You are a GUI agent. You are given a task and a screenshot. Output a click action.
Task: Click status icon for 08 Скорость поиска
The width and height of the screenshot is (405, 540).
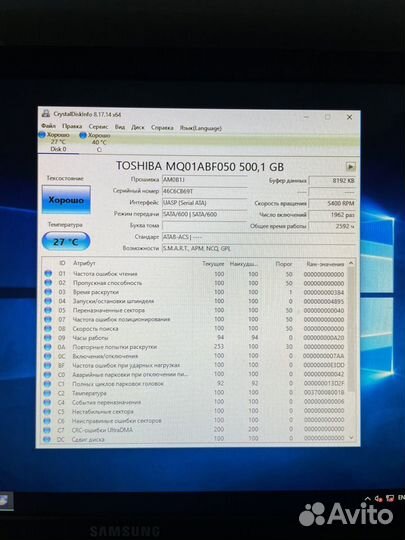point(48,329)
